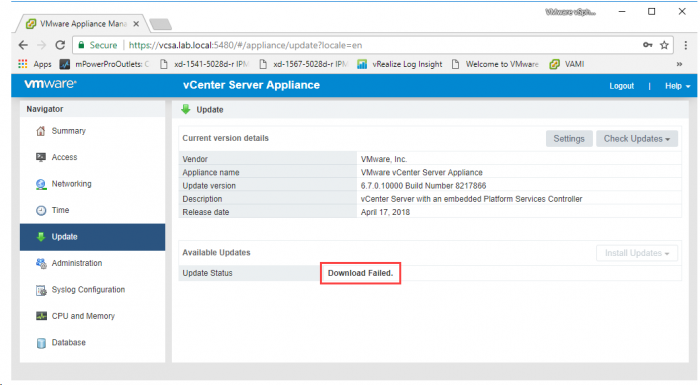The image size is (700, 385).
Task: Click the April 17, 2018 release date
Action: tap(385, 212)
